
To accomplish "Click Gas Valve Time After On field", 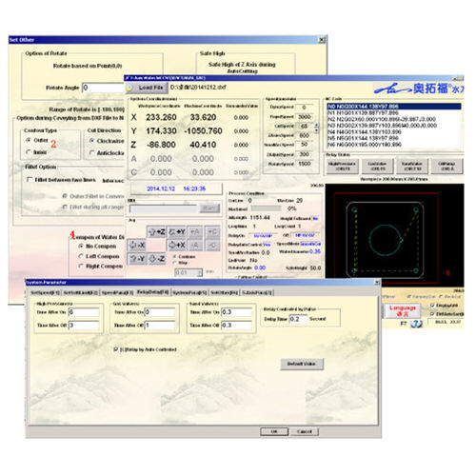I will (160, 312).
